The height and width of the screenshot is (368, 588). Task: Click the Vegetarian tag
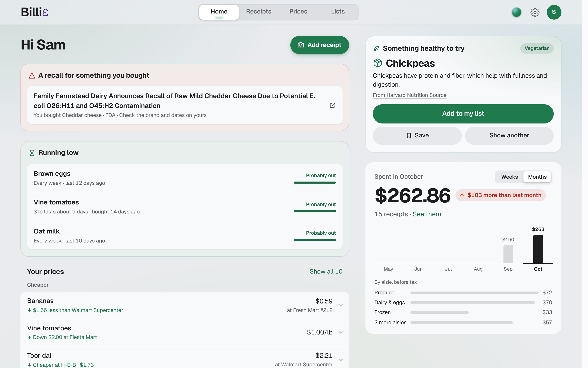(x=537, y=48)
